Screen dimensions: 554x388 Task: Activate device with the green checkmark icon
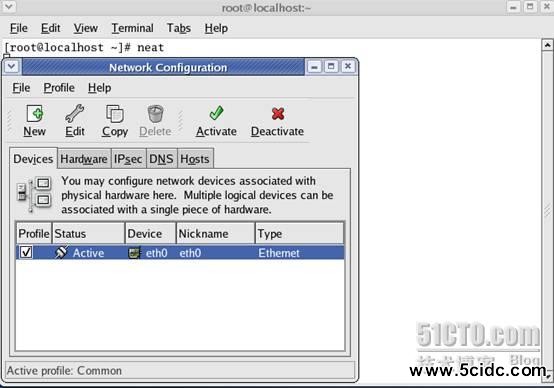216,113
